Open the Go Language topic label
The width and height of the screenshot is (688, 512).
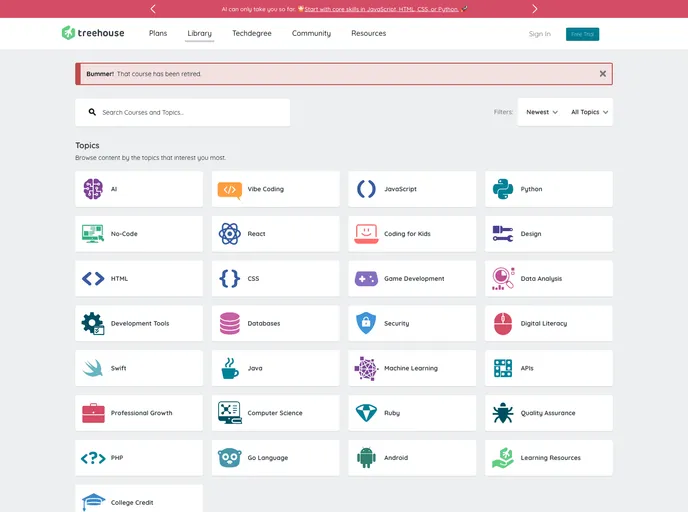pos(268,458)
